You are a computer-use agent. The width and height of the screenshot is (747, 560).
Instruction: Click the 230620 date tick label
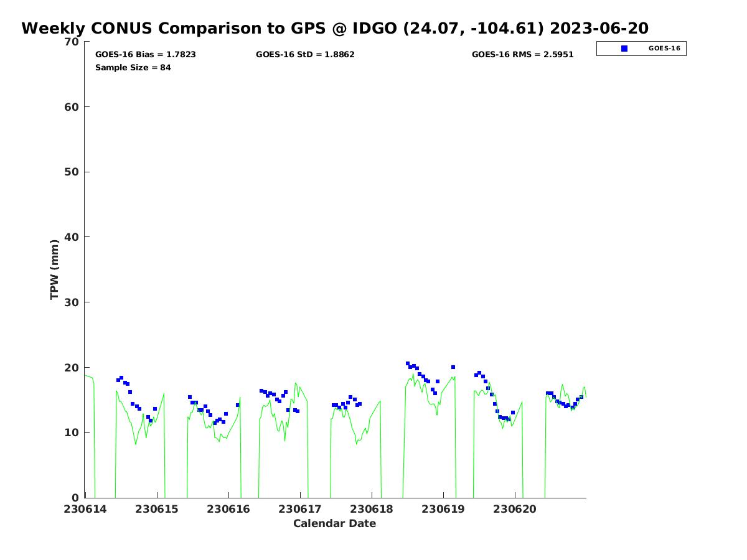[515, 509]
